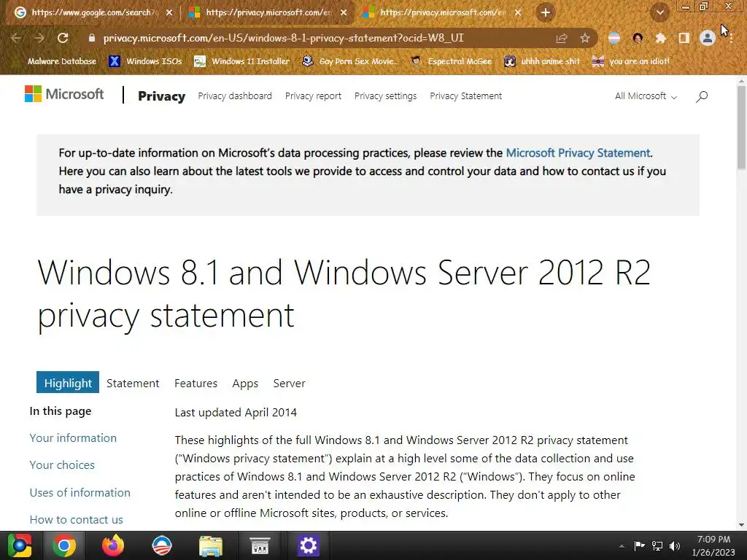Open the network tray icon

(x=657, y=545)
